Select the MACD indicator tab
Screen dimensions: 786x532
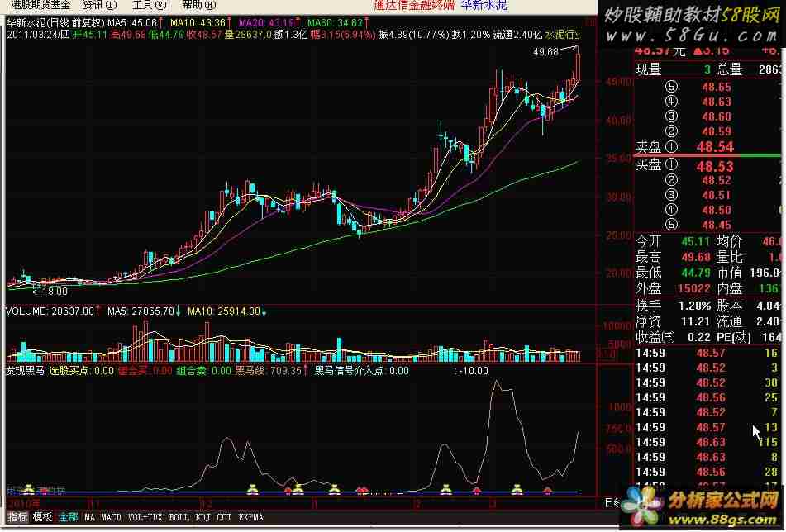point(111,517)
